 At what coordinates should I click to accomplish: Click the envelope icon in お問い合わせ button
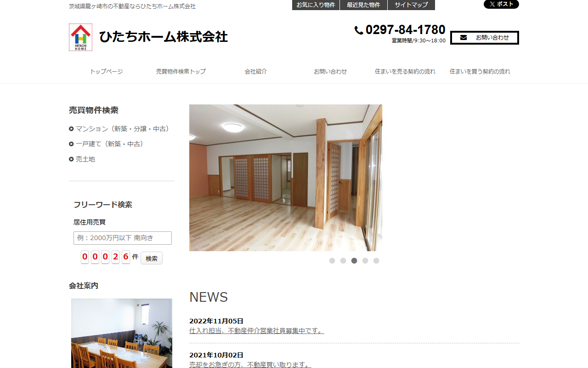(464, 38)
